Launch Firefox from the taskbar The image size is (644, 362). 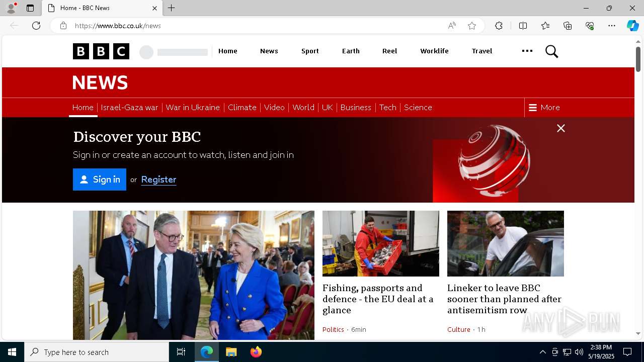click(256, 352)
